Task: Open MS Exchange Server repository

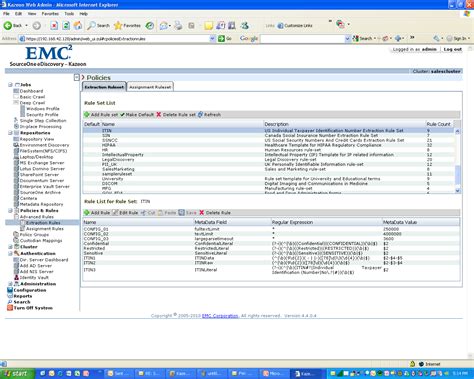Action: [42, 163]
